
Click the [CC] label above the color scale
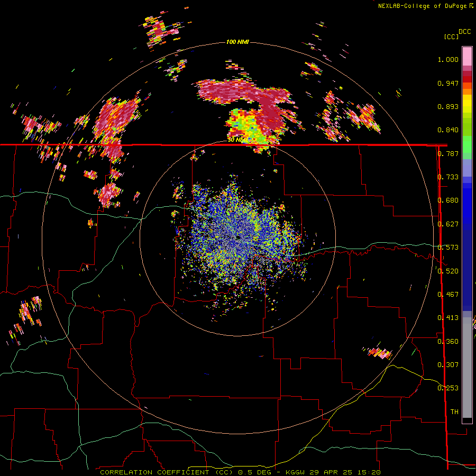click(x=451, y=36)
